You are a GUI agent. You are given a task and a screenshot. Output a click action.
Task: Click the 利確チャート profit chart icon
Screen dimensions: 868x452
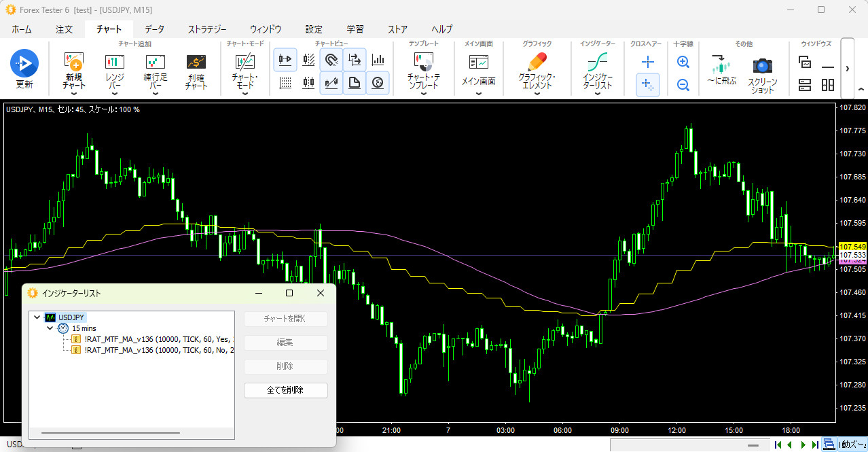196,62
